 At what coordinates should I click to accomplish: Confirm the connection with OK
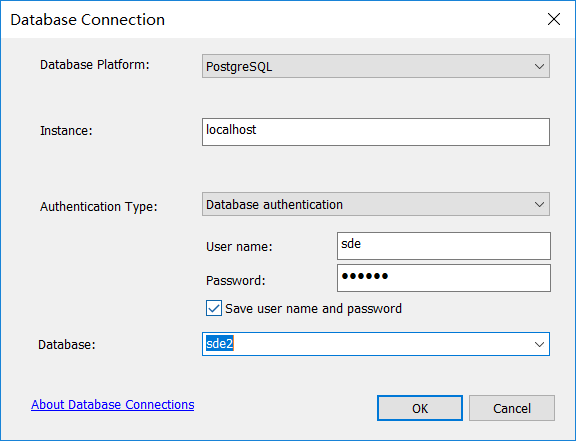tap(420, 408)
